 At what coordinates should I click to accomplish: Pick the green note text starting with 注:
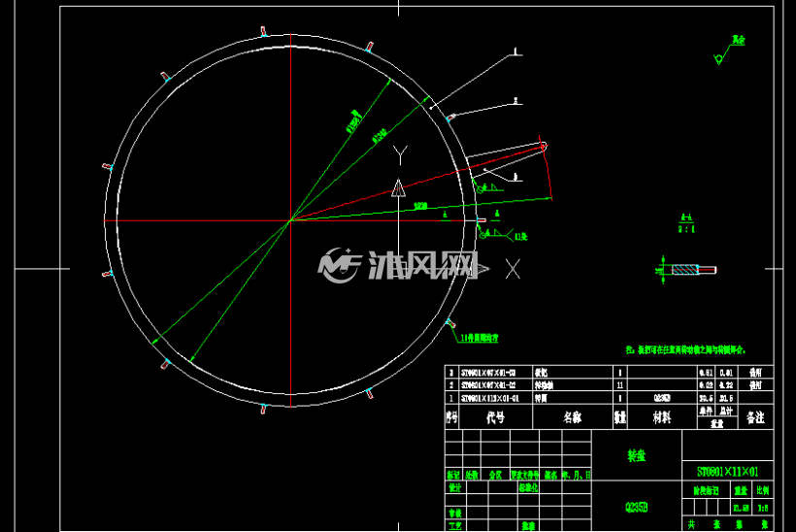(x=686, y=349)
